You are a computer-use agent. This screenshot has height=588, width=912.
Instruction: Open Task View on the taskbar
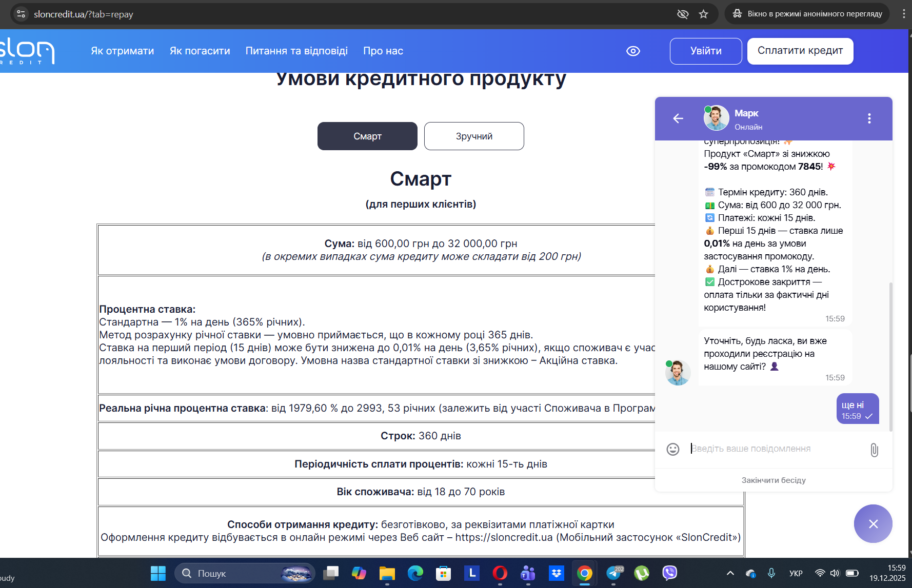[x=331, y=573]
